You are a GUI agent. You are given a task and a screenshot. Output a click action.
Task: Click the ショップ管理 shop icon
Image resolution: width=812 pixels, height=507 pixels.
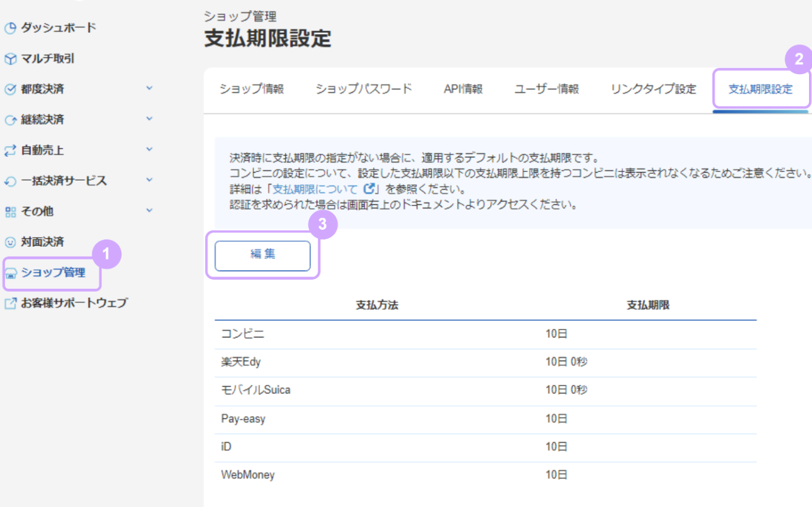10,274
